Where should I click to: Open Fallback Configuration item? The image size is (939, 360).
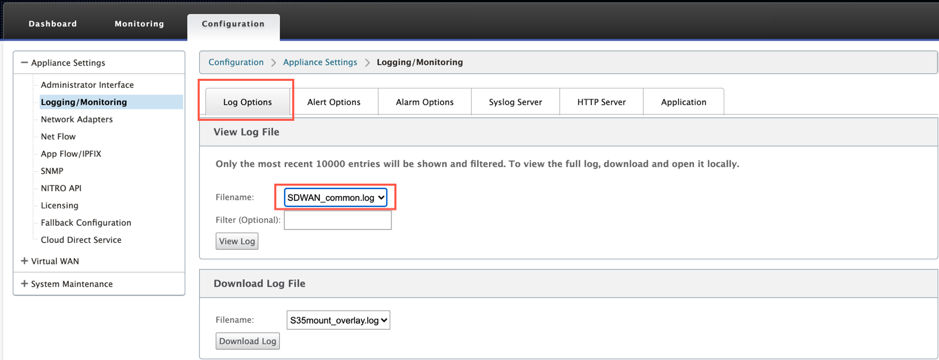(86, 222)
